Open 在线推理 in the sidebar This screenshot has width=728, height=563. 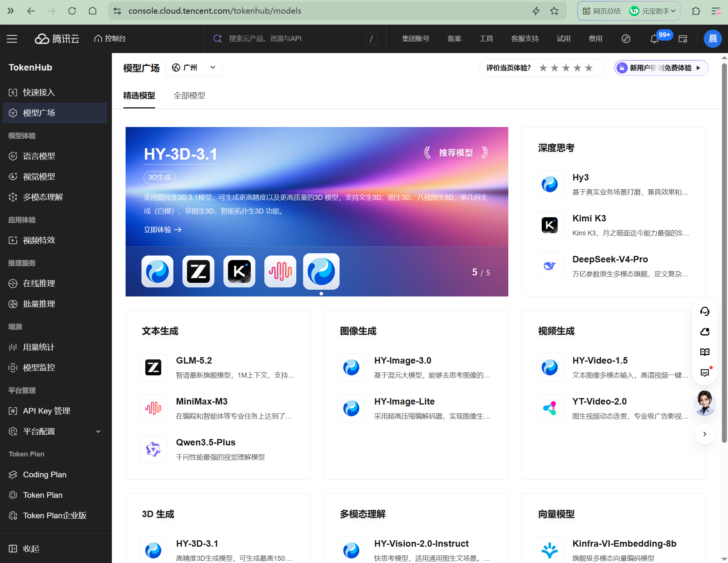[55, 284]
